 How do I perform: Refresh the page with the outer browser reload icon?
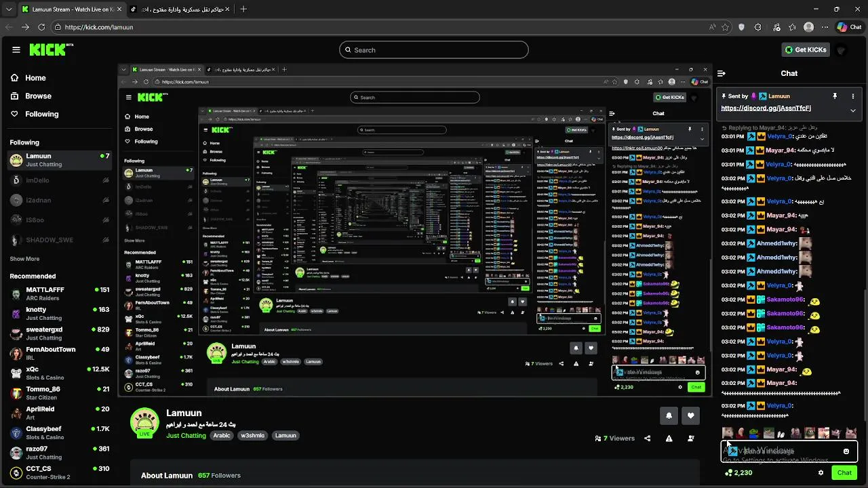coord(41,27)
